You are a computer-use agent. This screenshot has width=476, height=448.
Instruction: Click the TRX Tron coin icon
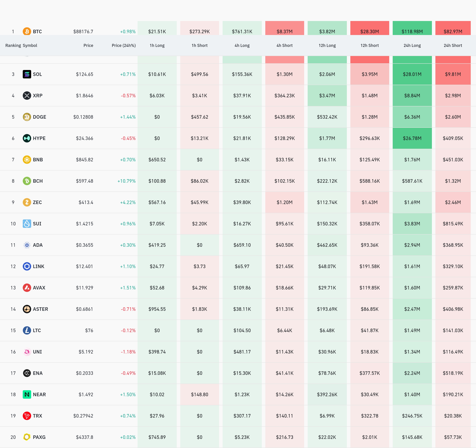coord(27,416)
